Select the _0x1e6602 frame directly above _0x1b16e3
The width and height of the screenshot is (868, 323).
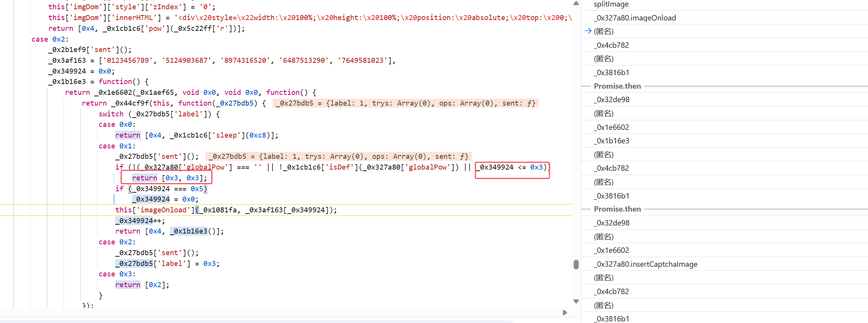click(x=611, y=127)
